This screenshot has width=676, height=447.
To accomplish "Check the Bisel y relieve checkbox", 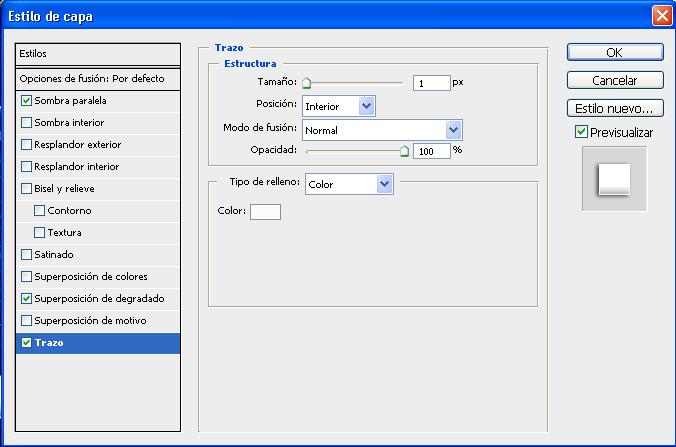I will pos(26,189).
